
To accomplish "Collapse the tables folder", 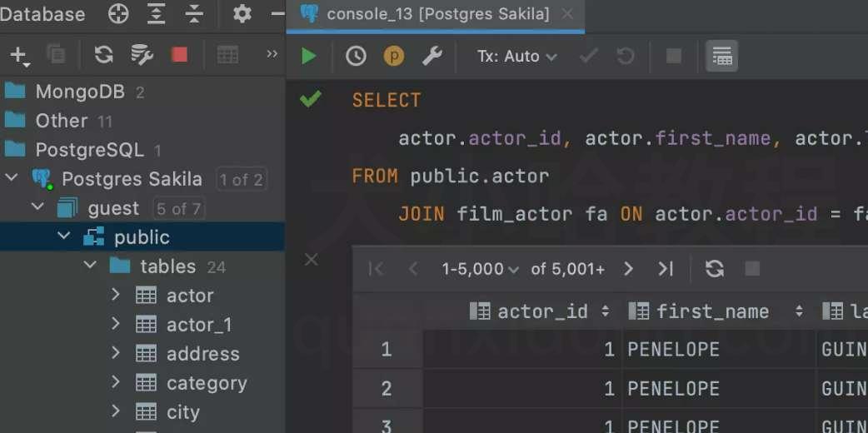I will pyautogui.click(x=90, y=266).
